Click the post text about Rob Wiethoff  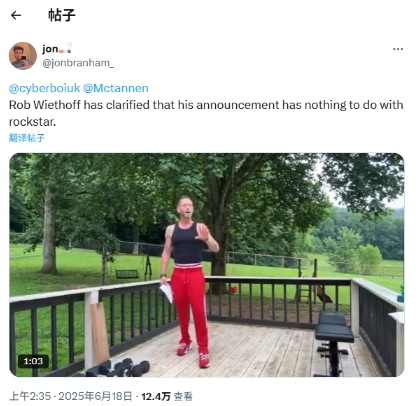[206, 113]
